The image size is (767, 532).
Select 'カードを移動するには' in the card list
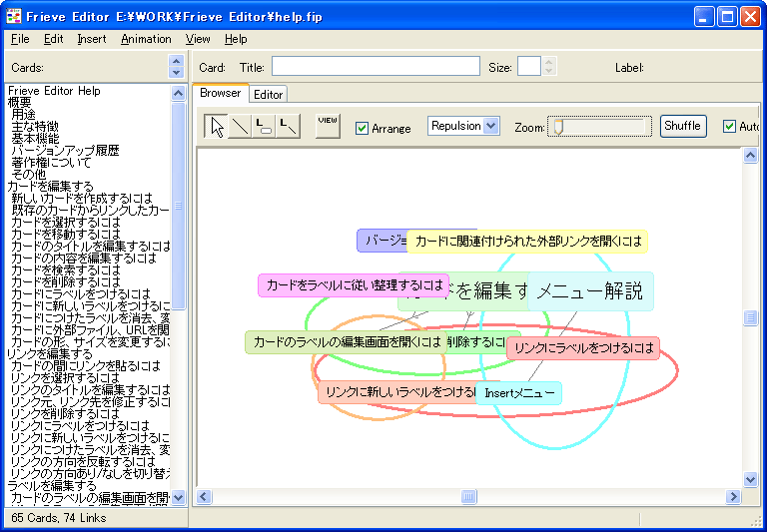66,235
